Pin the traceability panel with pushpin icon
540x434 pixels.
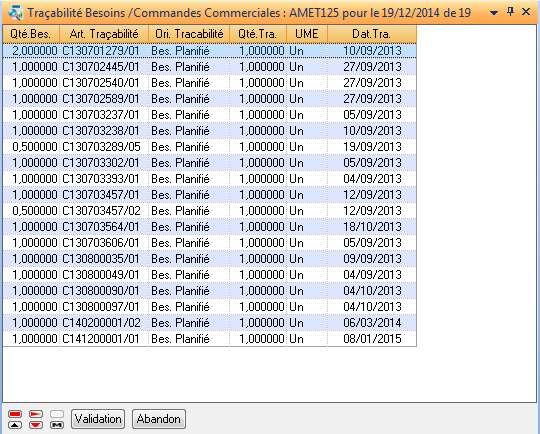[x=510, y=12]
